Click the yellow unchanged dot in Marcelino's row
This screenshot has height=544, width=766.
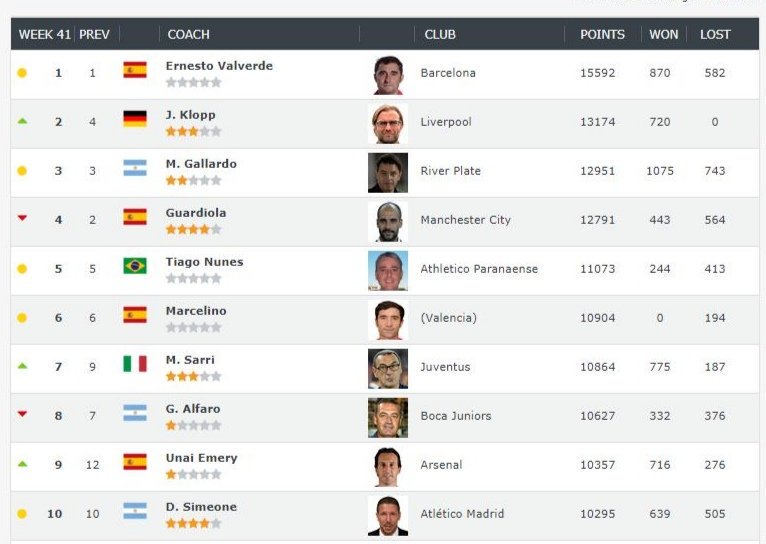coord(22,318)
